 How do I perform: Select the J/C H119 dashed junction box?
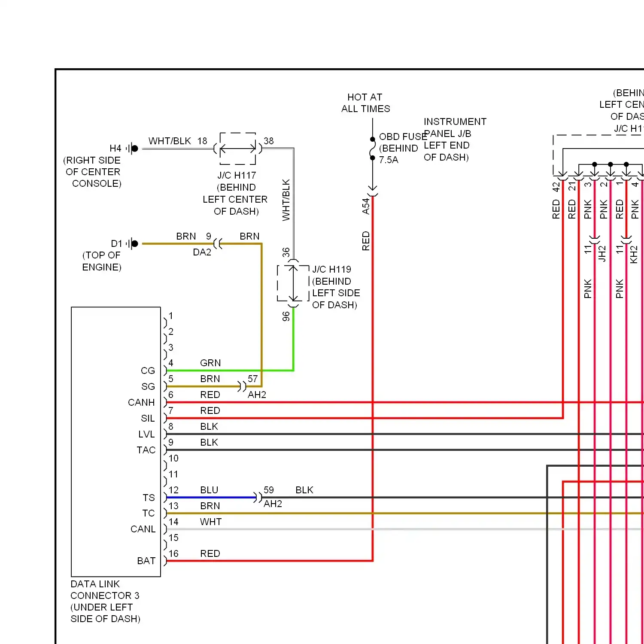pyautogui.click(x=293, y=283)
